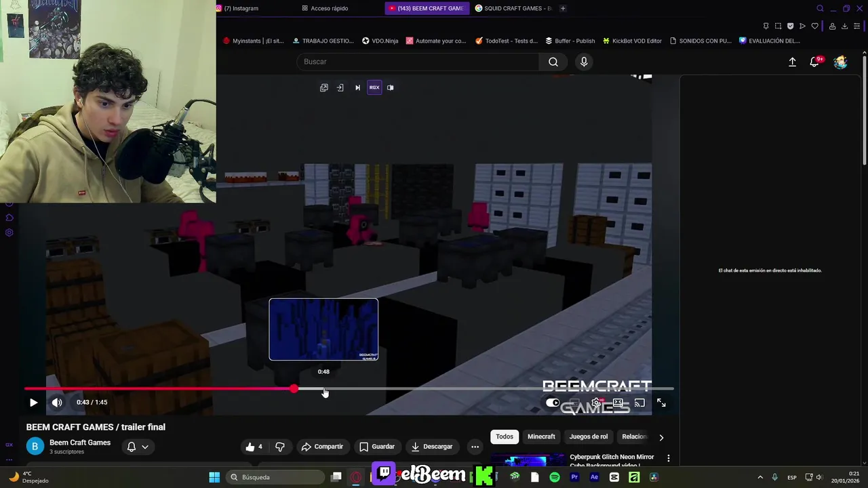
Task: Enter full screen on the video
Action: click(661, 403)
